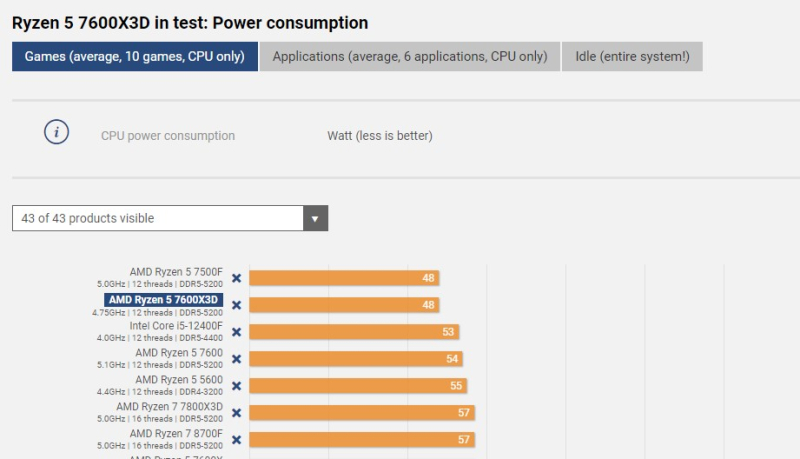Remove AMD Ryzen 7 7800X3D with X icon
Image resolution: width=800 pixels, height=459 pixels.
click(236, 413)
